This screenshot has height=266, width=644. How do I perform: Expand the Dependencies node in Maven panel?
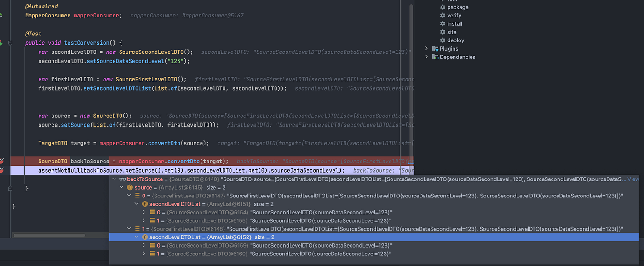427,57
